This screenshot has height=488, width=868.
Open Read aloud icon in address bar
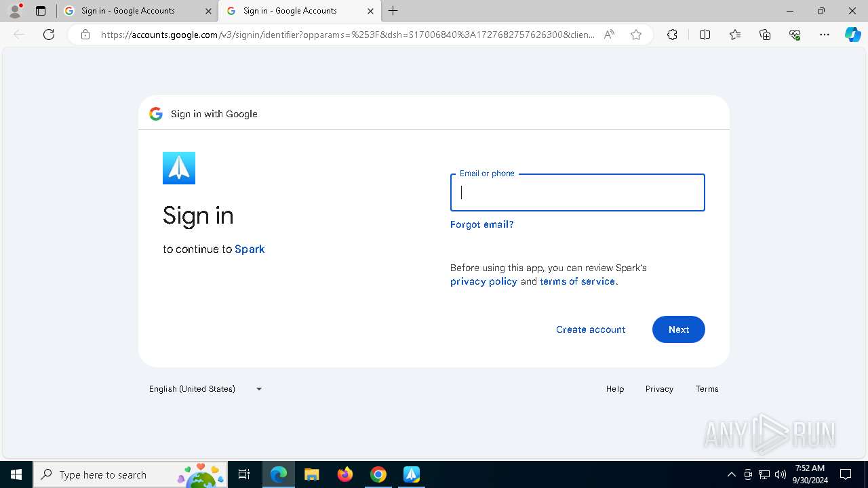click(x=609, y=35)
